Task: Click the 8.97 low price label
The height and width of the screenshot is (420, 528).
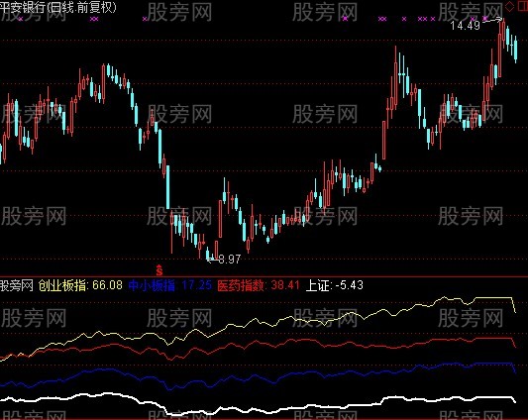Action: [230, 259]
